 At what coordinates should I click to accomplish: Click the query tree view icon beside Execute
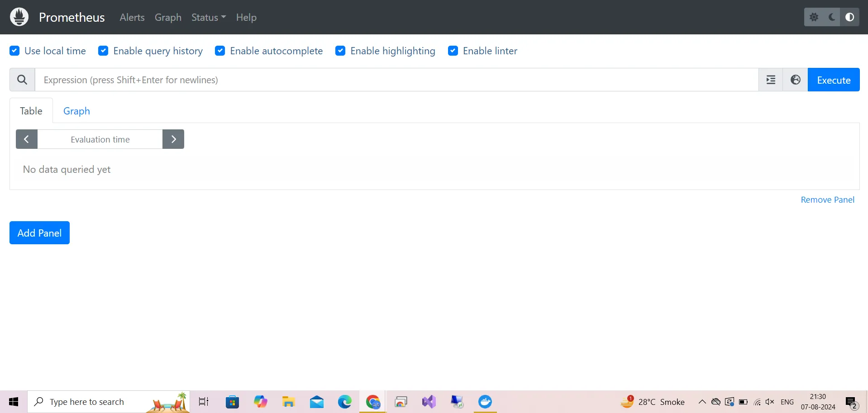[x=771, y=80]
